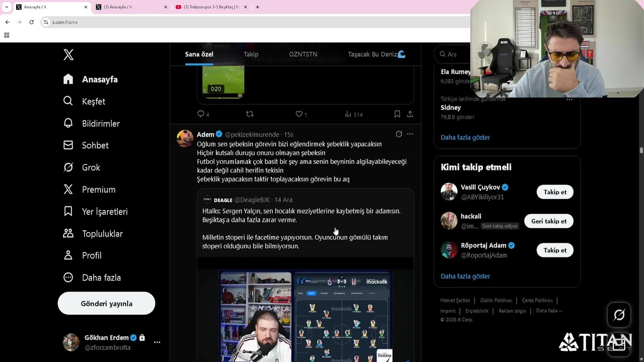Screen dimensions: 644x362
Task: Open Imprint footer link
Action: pos(448,311)
